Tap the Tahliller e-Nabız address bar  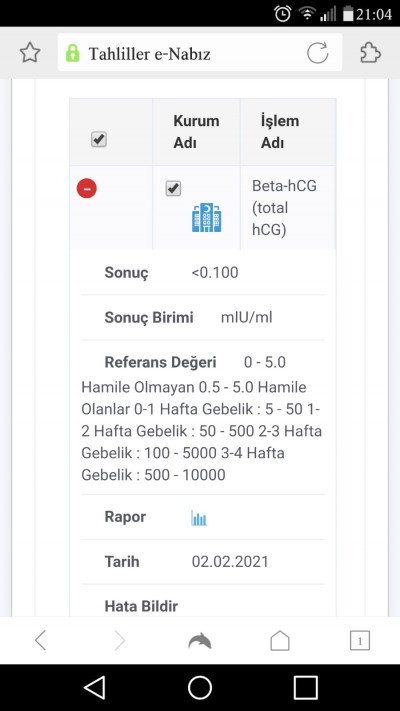(x=200, y=53)
